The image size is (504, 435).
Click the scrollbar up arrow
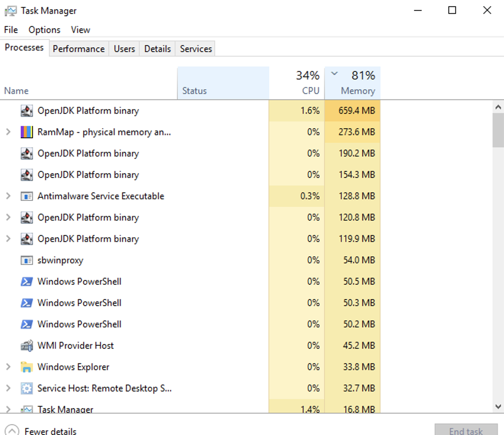[x=498, y=107]
